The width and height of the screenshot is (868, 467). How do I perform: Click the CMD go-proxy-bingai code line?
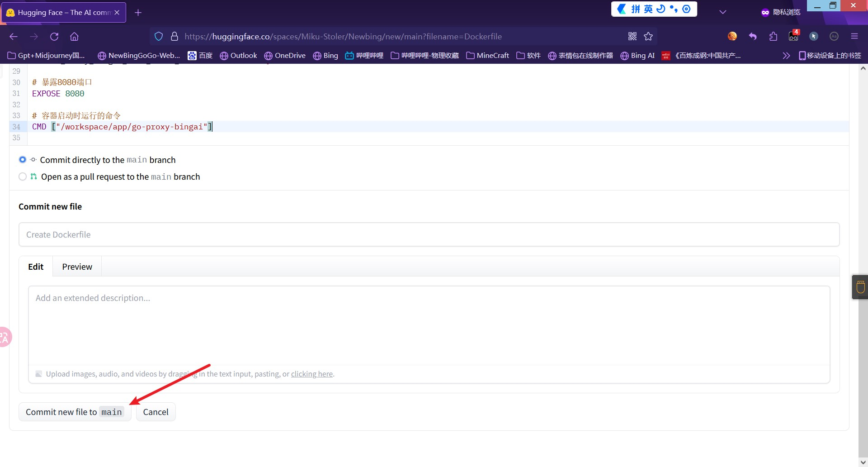tap(122, 127)
